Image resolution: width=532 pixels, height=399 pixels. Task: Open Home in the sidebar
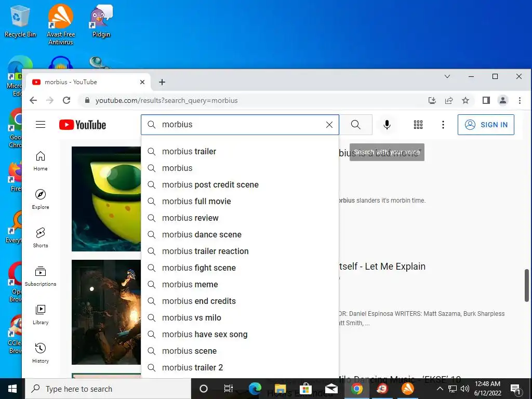point(41,161)
